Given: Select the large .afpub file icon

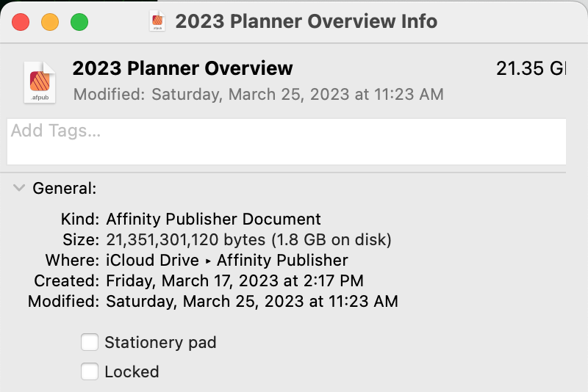Looking at the screenshot, I should coord(40,82).
